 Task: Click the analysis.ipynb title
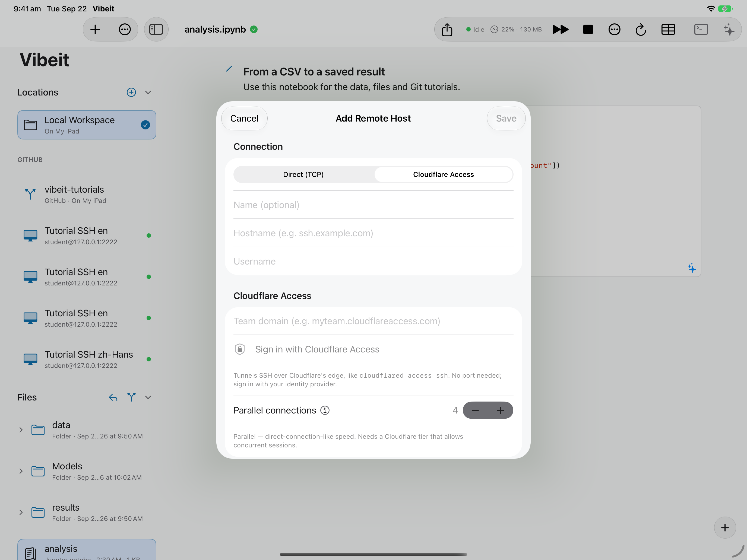point(215,29)
